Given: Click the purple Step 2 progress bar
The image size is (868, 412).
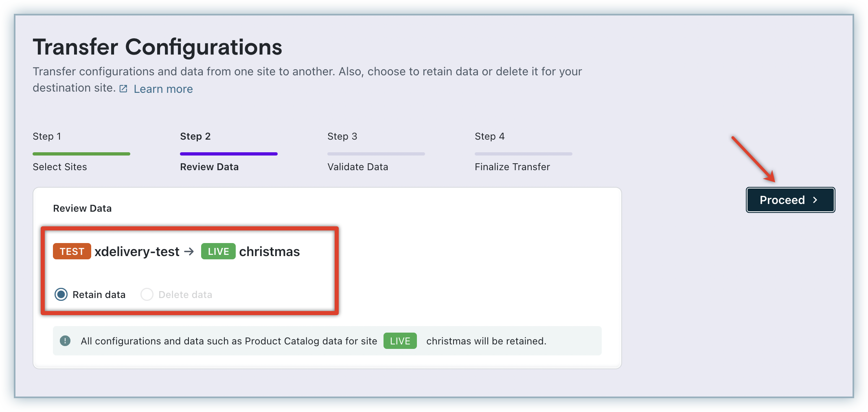Looking at the screenshot, I should (x=229, y=154).
